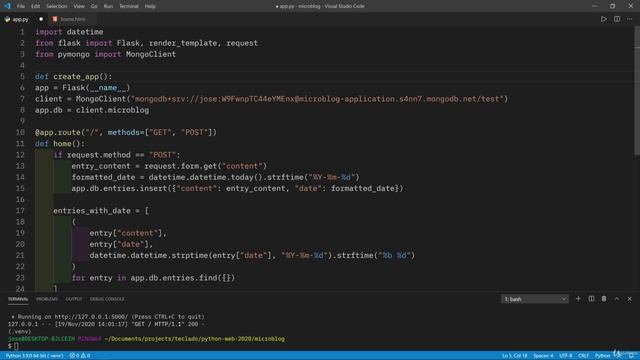The image size is (640, 360).
Task: Open the File menu
Action: click(x=21, y=6)
